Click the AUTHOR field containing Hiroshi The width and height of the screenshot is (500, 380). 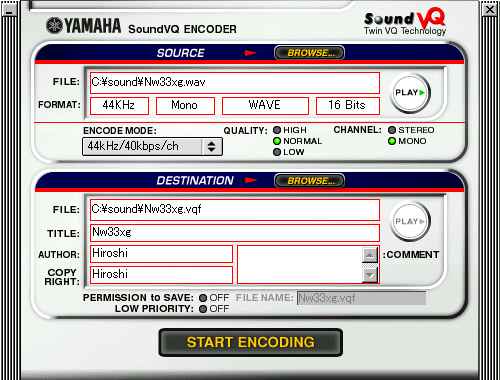coord(161,253)
